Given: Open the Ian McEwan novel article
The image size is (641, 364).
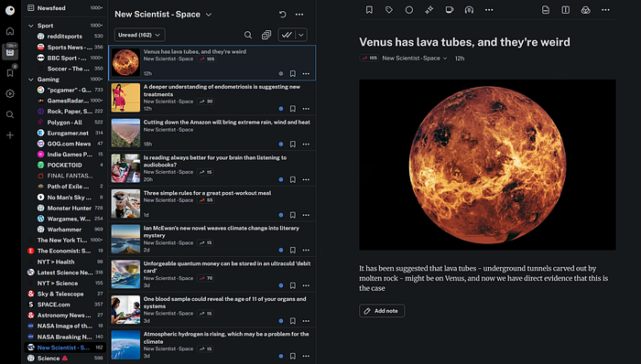Looking at the screenshot, I should [x=222, y=231].
